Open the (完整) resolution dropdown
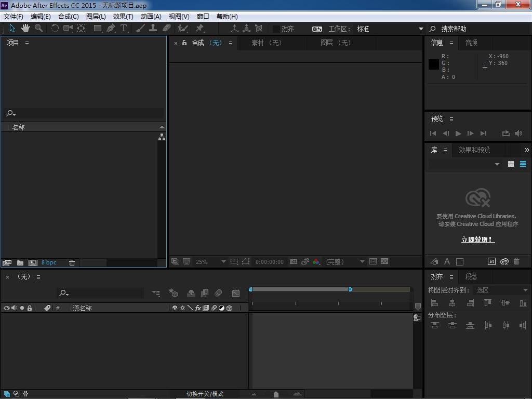532x399 pixels. 345,262
